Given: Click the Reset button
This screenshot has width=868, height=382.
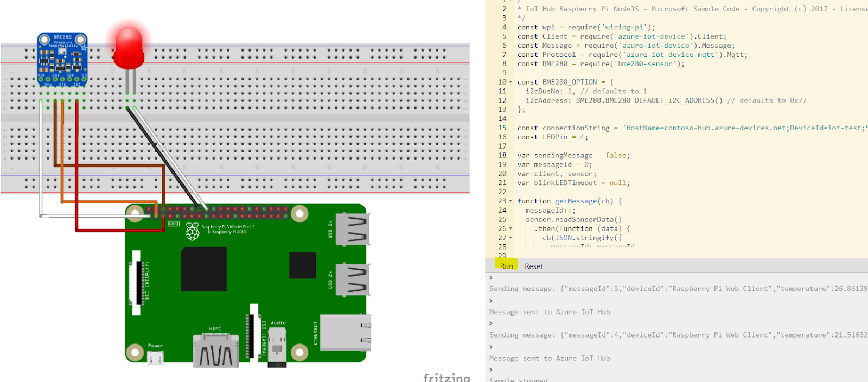Looking at the screenshot, I should tap(533, 266).
